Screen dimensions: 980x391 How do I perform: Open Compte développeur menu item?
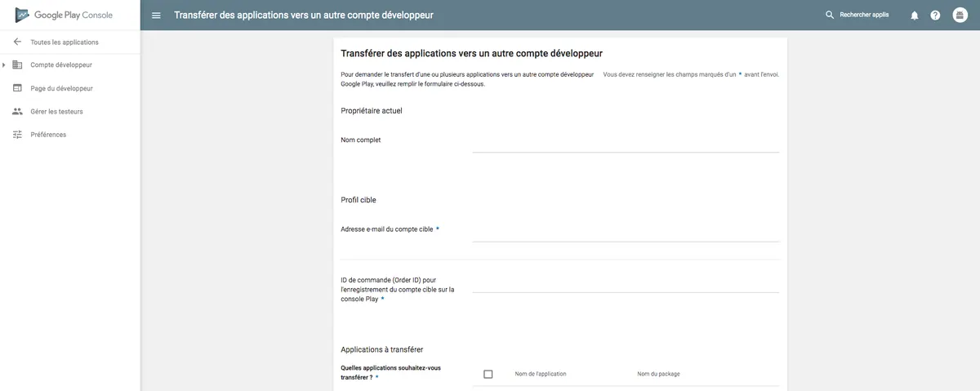coord(61,64)
